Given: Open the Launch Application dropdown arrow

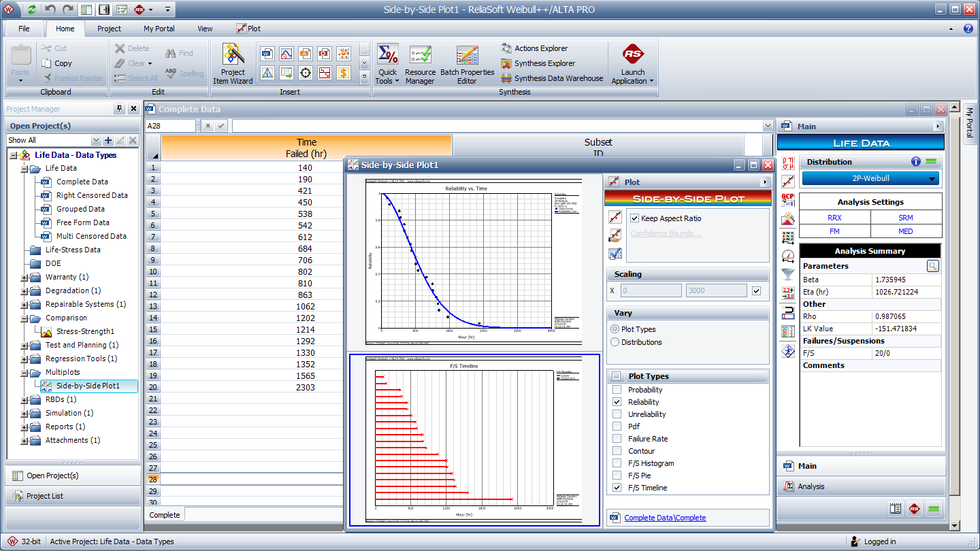Looking at the screenshot, I should [651, 82].
